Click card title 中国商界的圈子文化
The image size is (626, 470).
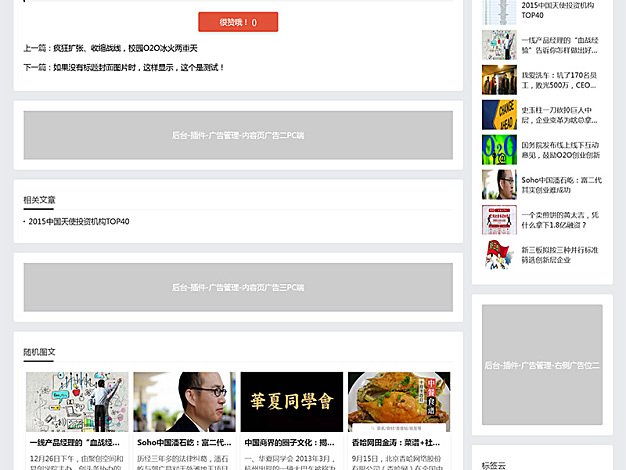pyautogui.click(x=289, y=442)
